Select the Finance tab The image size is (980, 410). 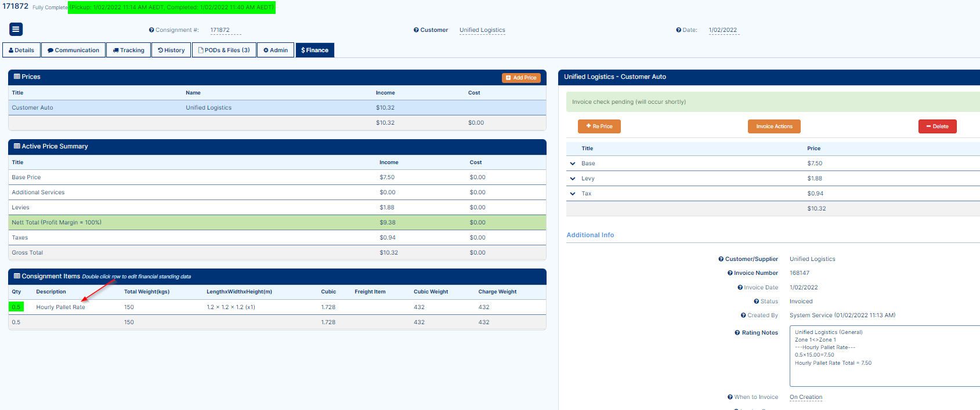[x=314, y=50]
